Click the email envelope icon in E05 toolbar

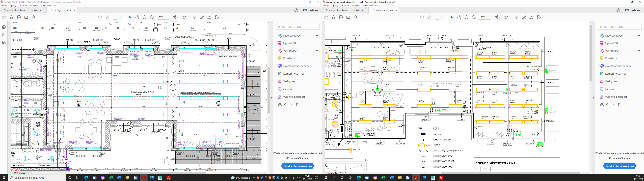tap(348, 17)
